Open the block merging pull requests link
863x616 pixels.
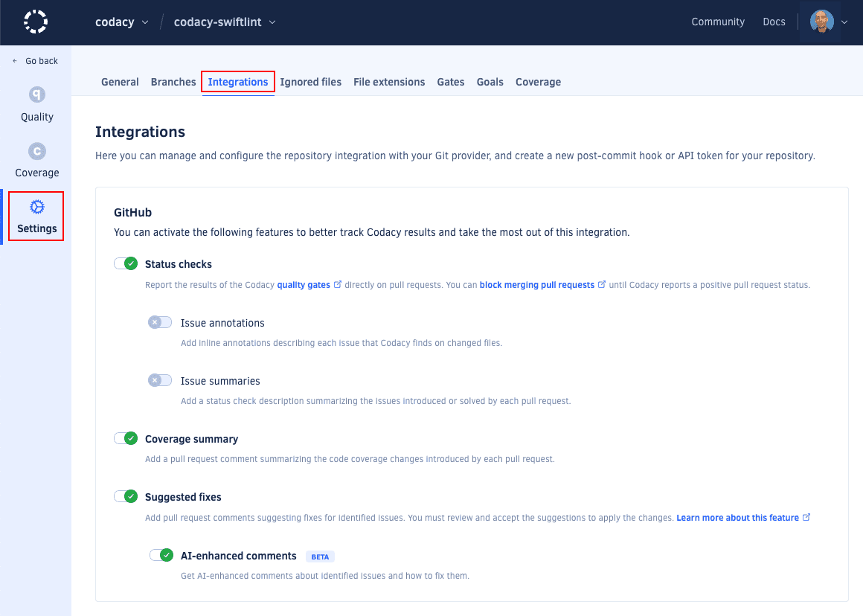[x=537, y=284]
